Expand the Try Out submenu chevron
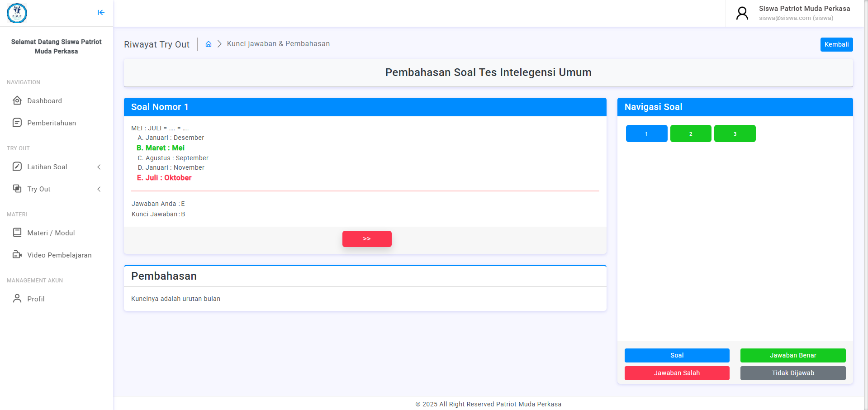 point(99,189)
